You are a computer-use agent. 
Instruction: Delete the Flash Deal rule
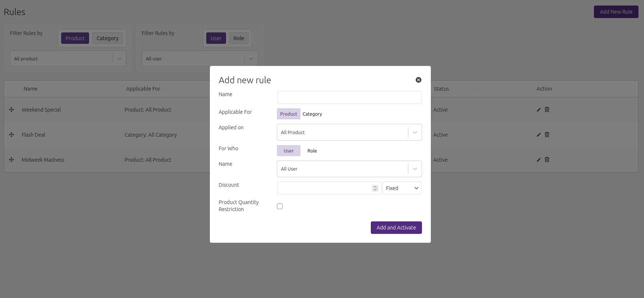point(547,134)
